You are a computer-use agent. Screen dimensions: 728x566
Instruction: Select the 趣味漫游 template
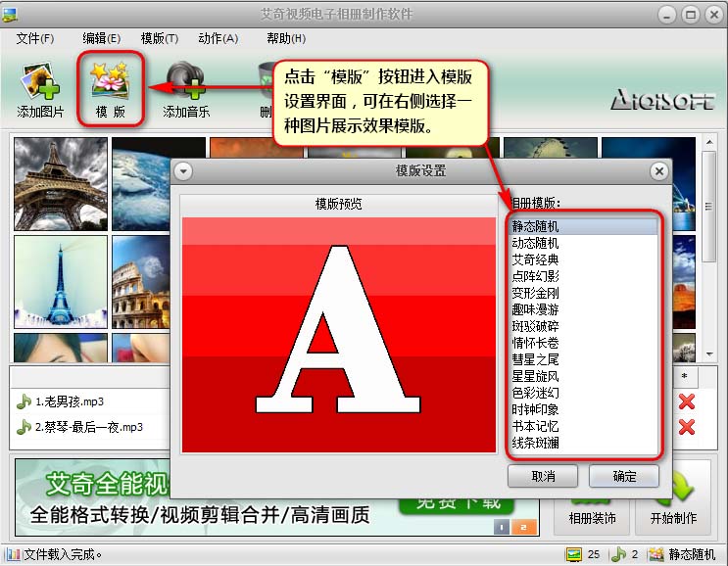(584, 309)
